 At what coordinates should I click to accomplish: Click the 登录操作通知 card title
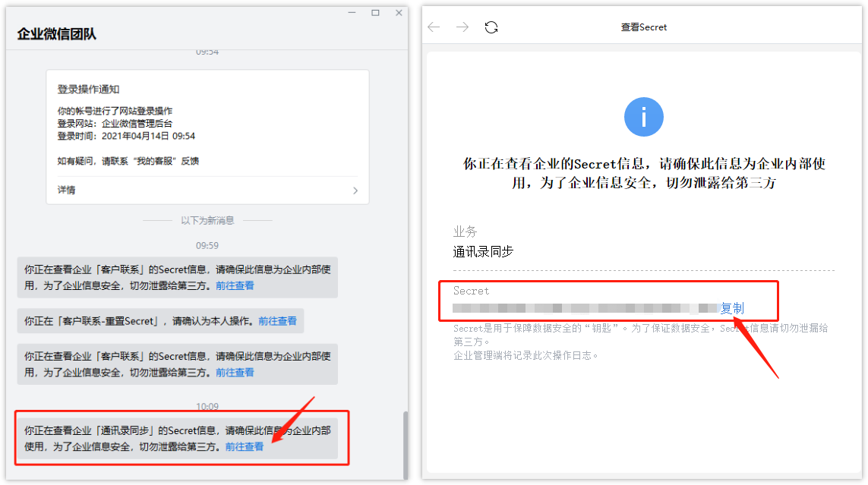click(x=89, y=89)
